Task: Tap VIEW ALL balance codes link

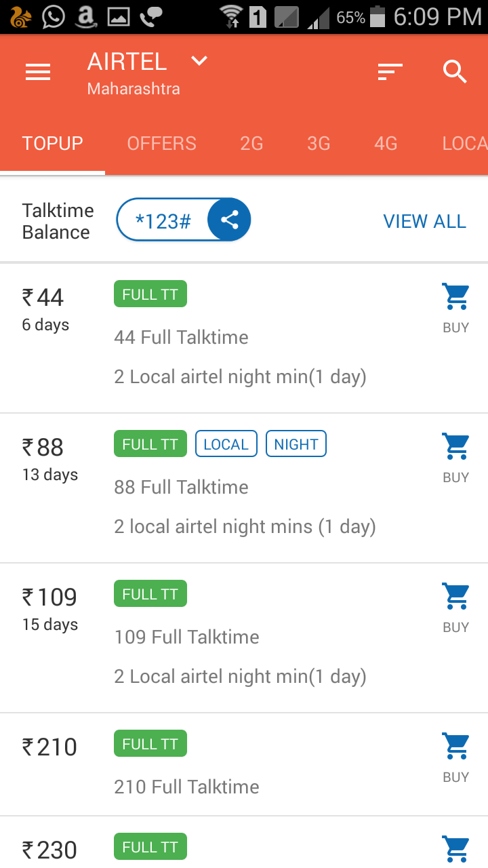Action: (x=424, y=221)
